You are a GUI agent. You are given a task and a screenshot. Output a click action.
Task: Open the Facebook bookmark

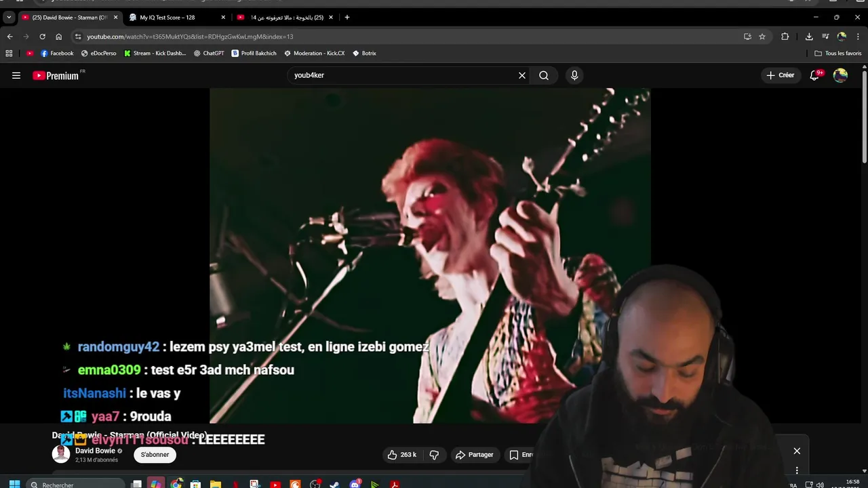pos(57,53)
